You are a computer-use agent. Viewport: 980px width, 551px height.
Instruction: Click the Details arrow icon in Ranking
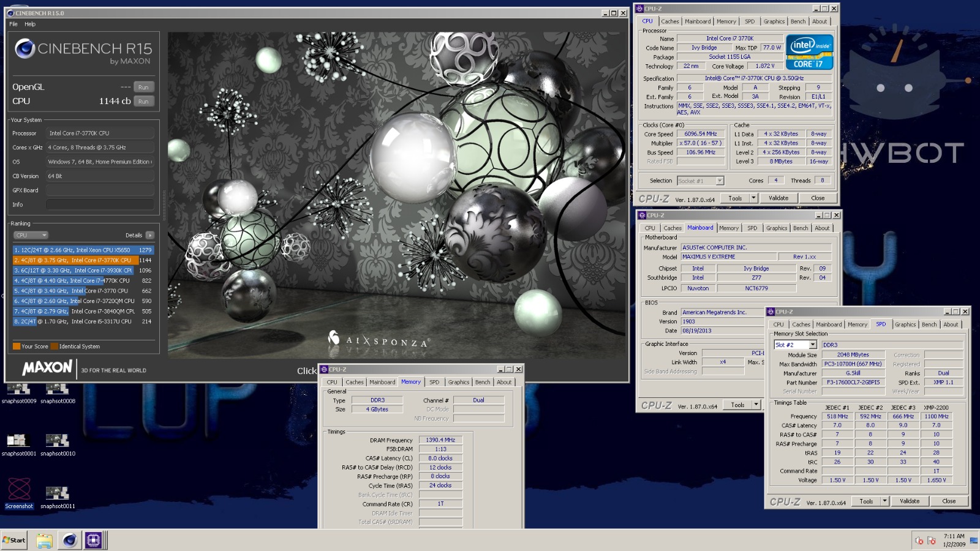click(150, 235)
